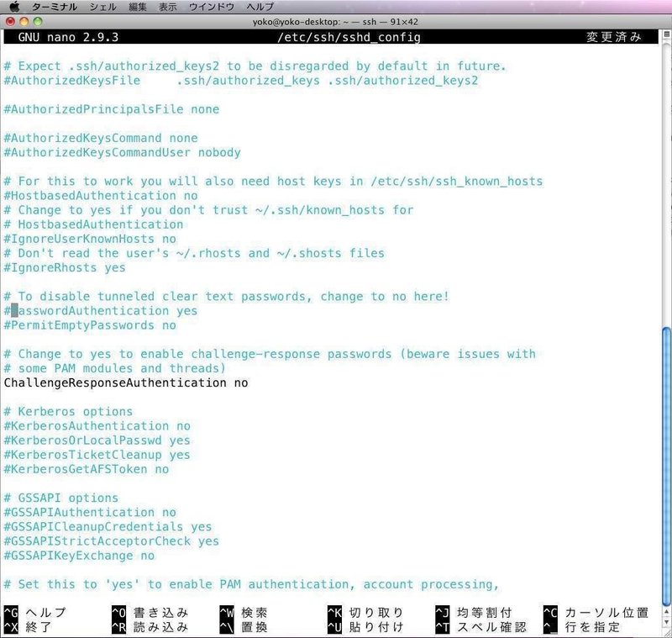Image resolution: width=672 pixels, height=638 pixels.
Task: Open the 編集 menu
Action: (138, 7)
